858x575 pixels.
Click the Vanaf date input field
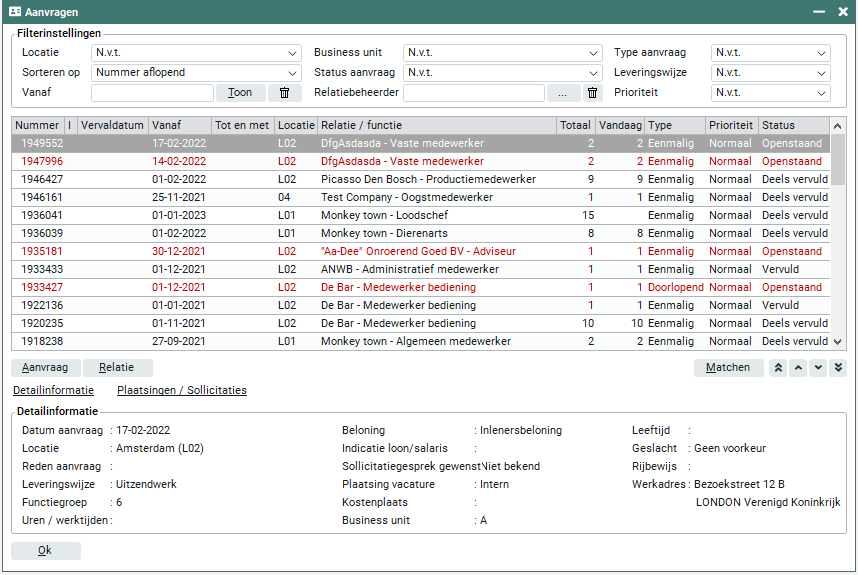pos(152,93)
